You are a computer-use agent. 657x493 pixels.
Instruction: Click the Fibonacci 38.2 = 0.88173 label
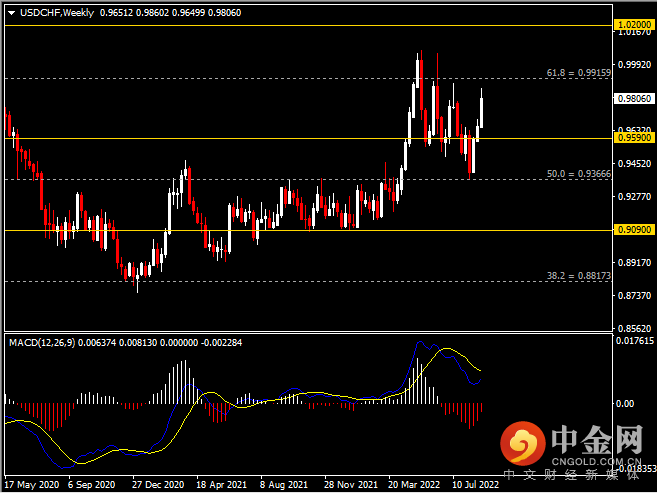click(579, 276)
